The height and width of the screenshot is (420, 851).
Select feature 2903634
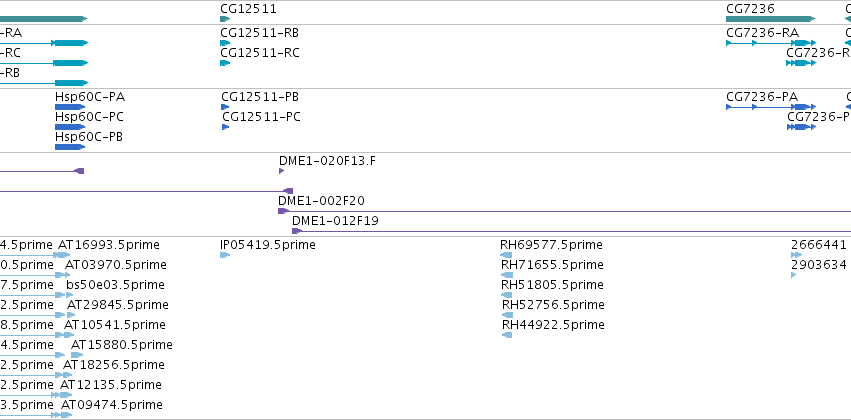coord(818,265)
